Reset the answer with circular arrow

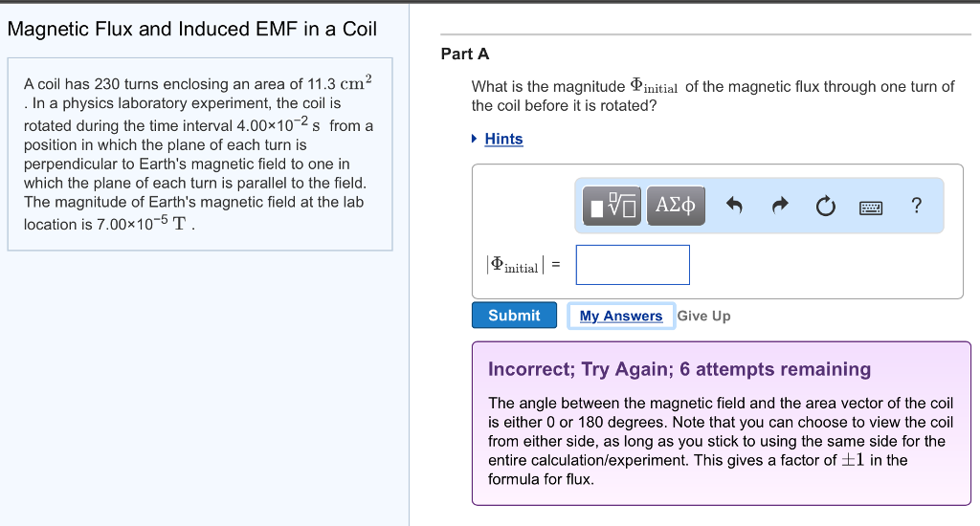coord(826,206)
